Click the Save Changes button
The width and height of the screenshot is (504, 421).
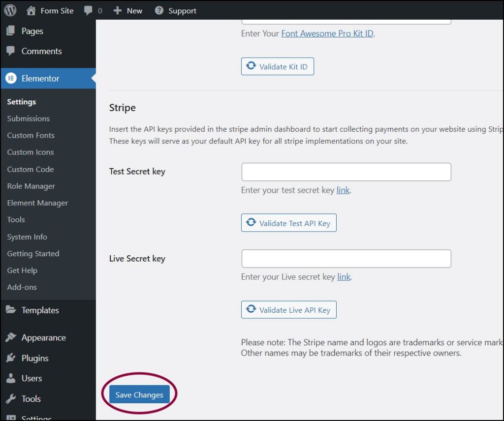click(x=139, y=394)
